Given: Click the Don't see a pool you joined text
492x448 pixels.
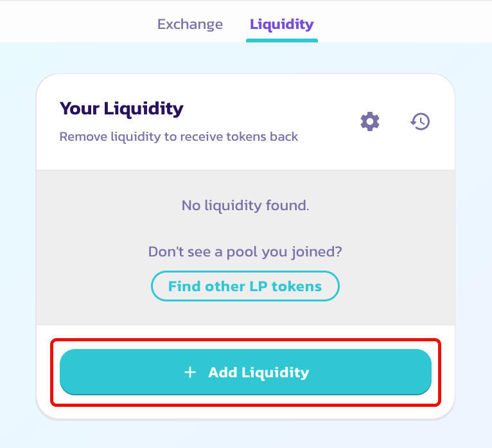Looking at the screenshot, I should (245, 252).
